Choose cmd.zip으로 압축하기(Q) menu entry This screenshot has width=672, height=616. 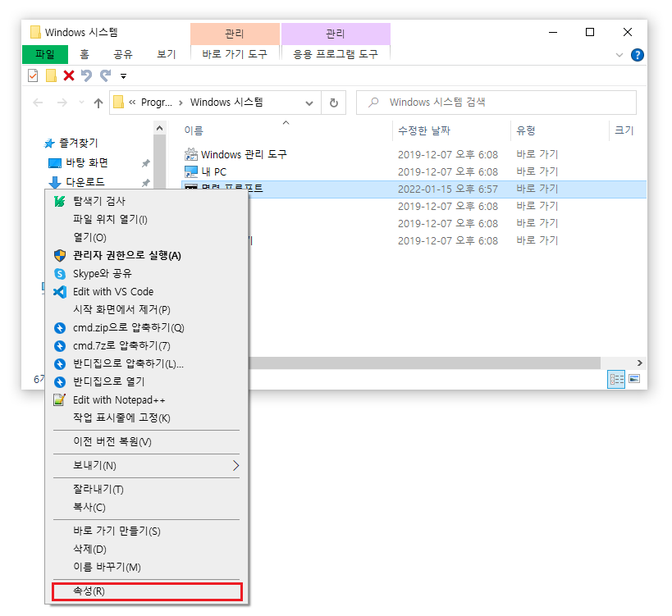[x=147, y=328]
